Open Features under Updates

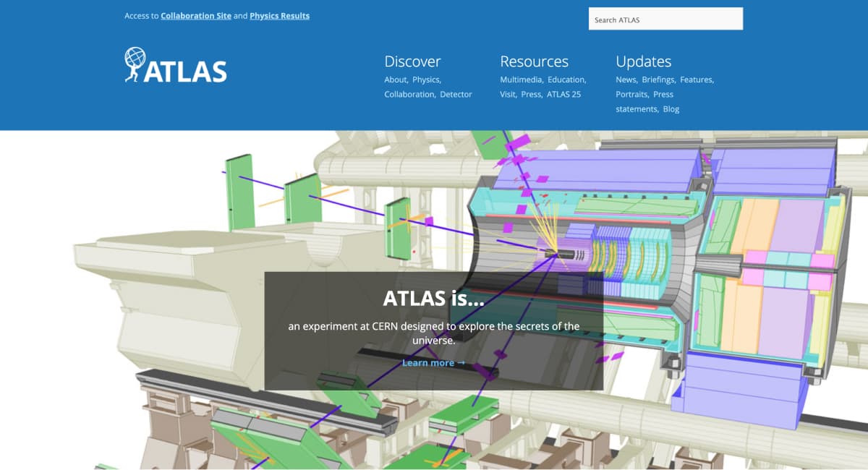696,80
